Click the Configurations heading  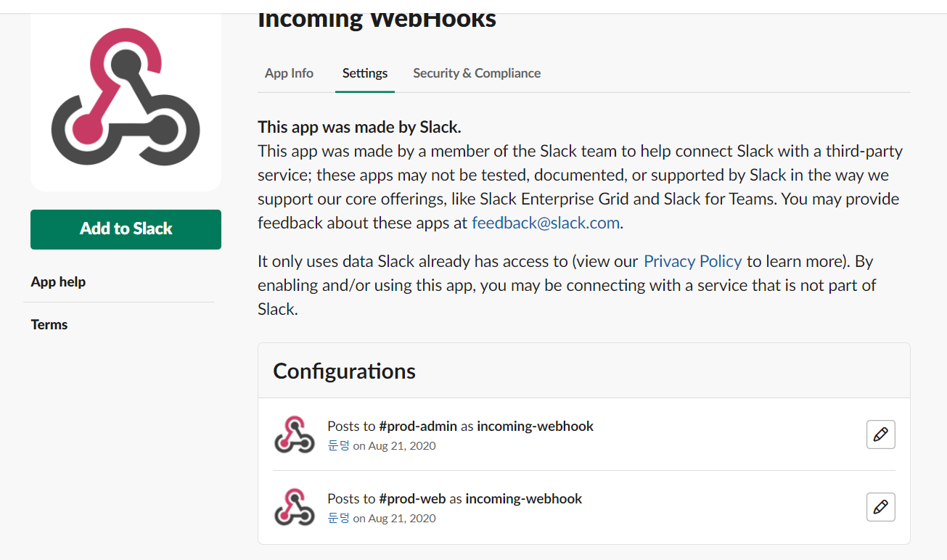tap(344, 371)
